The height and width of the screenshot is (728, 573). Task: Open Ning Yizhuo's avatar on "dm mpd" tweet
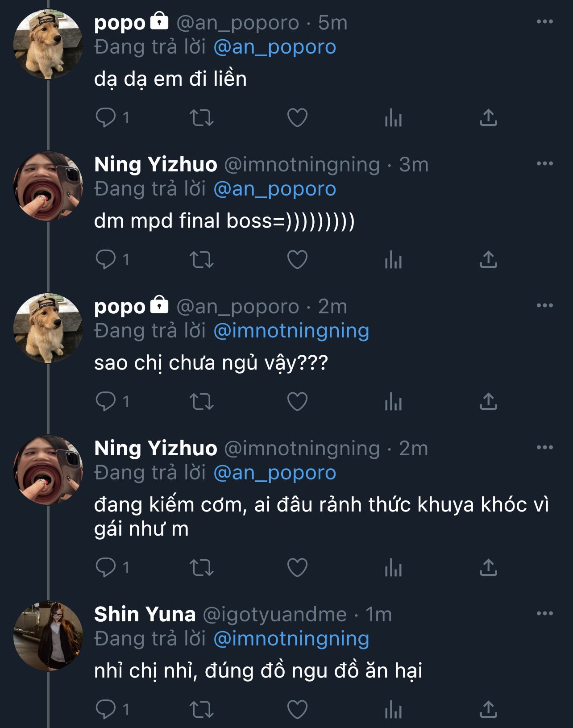48,186
